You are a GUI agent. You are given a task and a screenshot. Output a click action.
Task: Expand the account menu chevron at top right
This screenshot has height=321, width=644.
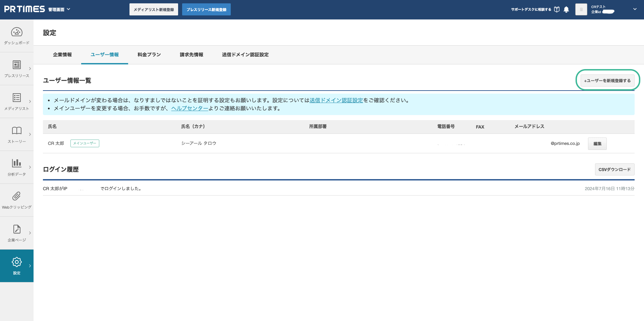635,9
